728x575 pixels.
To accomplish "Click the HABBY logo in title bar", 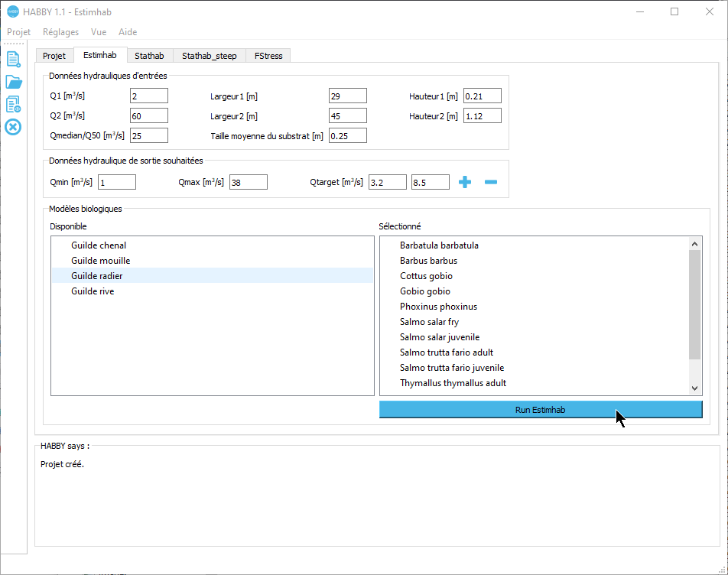I will [12, 12].
